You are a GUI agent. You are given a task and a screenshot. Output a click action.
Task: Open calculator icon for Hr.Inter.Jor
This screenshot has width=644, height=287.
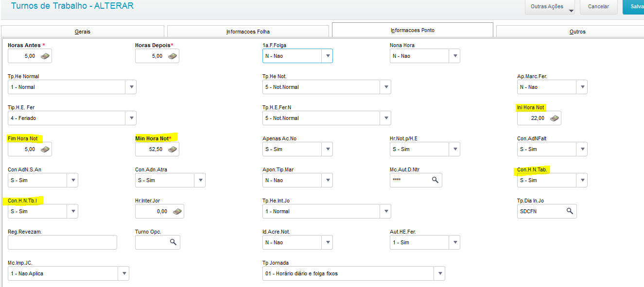177,212
